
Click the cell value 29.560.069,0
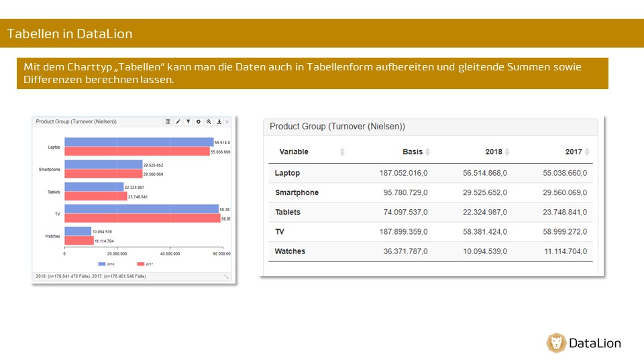(565, 192)
